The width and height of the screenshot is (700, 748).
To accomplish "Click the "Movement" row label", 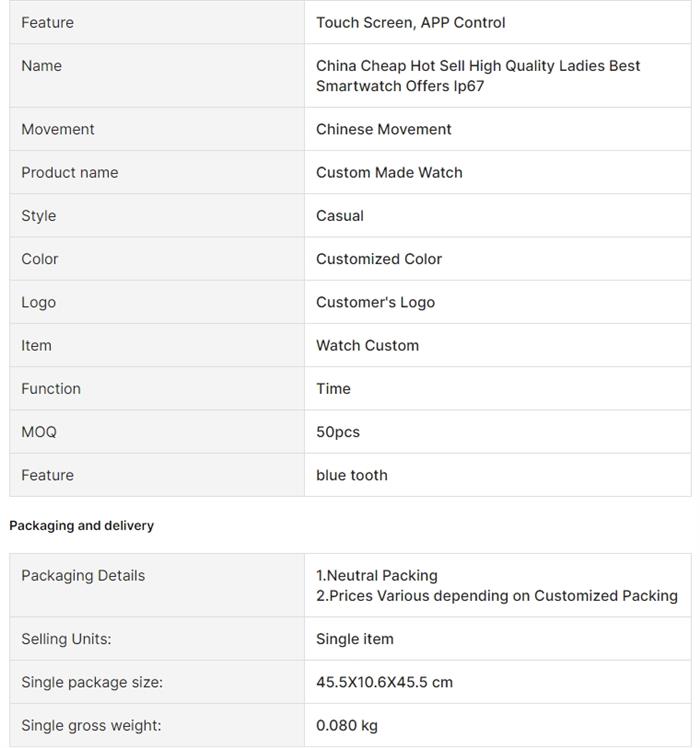I will click(58, 129).
